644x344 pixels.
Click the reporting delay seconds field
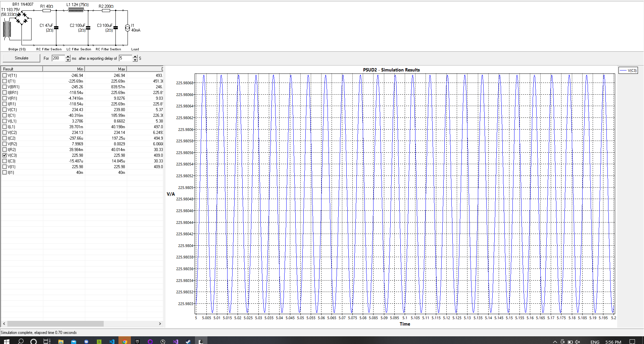tap(126, 58)
